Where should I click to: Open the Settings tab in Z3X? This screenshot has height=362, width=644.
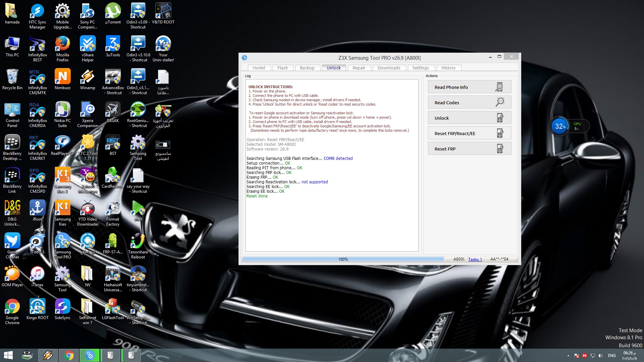tap(421, 68)
